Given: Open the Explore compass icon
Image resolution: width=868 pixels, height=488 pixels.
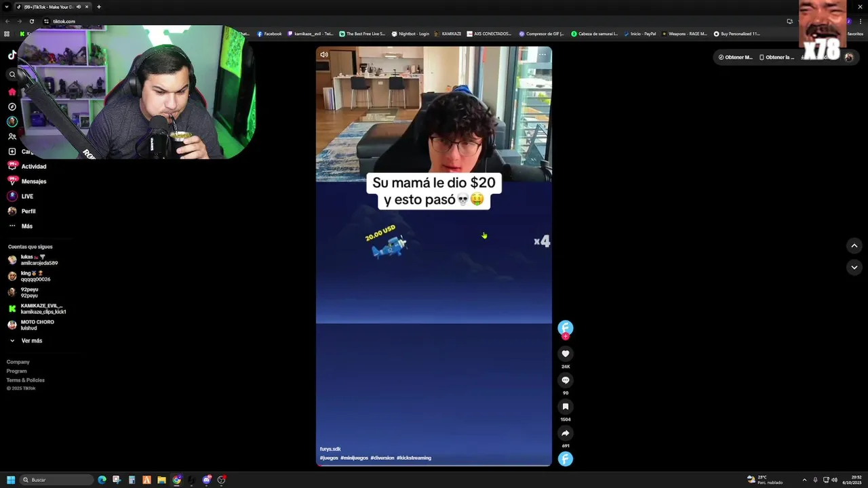Looking at the screenshot, I should (12, 106).
